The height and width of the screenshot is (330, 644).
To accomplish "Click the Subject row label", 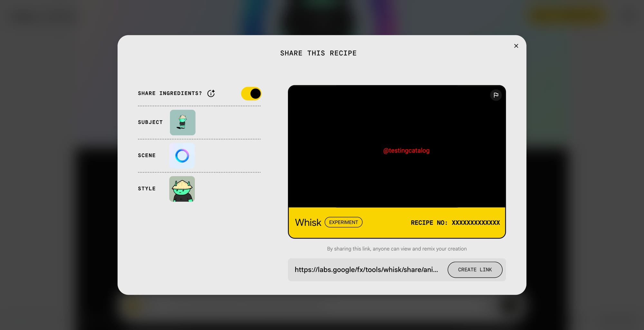I will 150,122.
